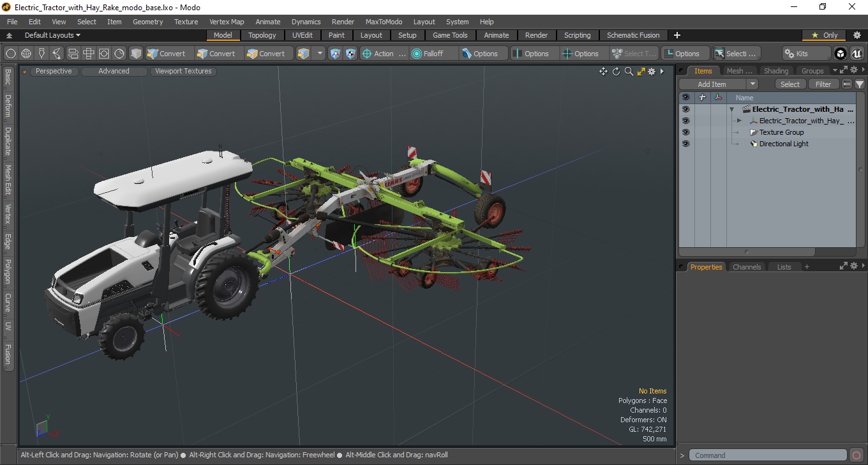Toggle visibility eye for Directional Light
868x465 pixels.
[x=685, y=144]
